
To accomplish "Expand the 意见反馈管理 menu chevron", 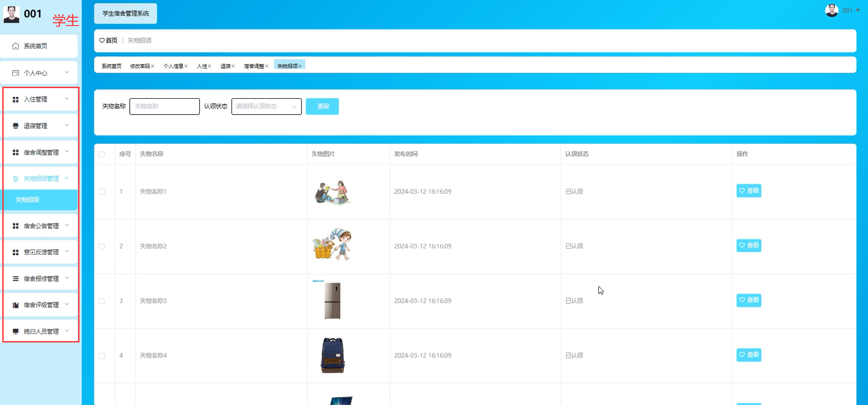I will pos(67,252).
